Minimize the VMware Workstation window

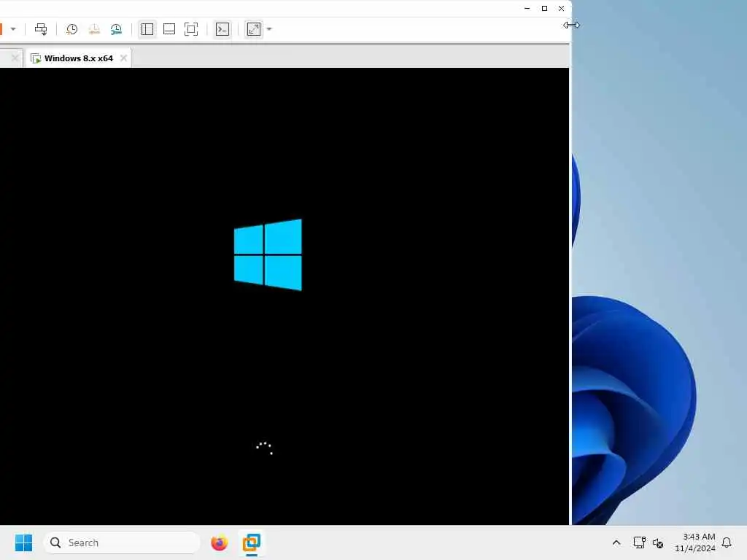pyautogui.click(x=527, y=8)
